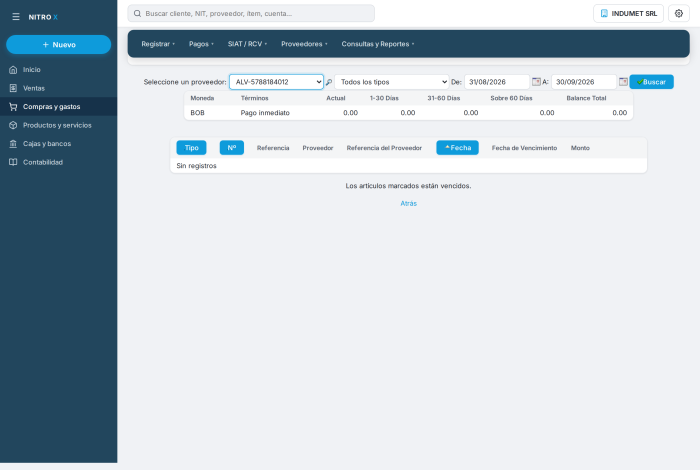Click the Pago inmediato terms cell
The height and width of the screenshot is (470, 700).
tap(265, 113)
